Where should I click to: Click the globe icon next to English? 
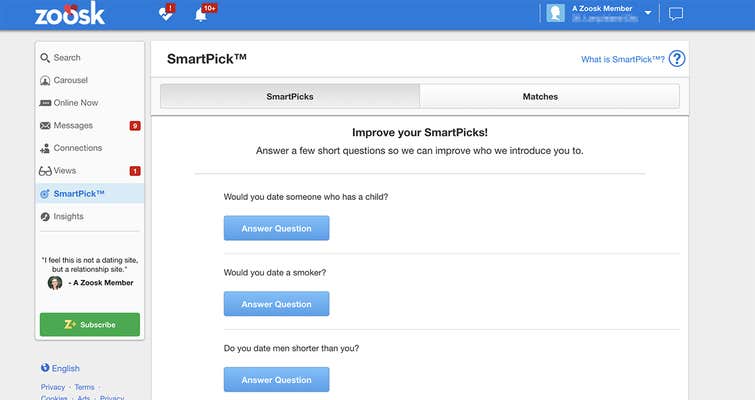pyautogui.click(x=45, y=368)
